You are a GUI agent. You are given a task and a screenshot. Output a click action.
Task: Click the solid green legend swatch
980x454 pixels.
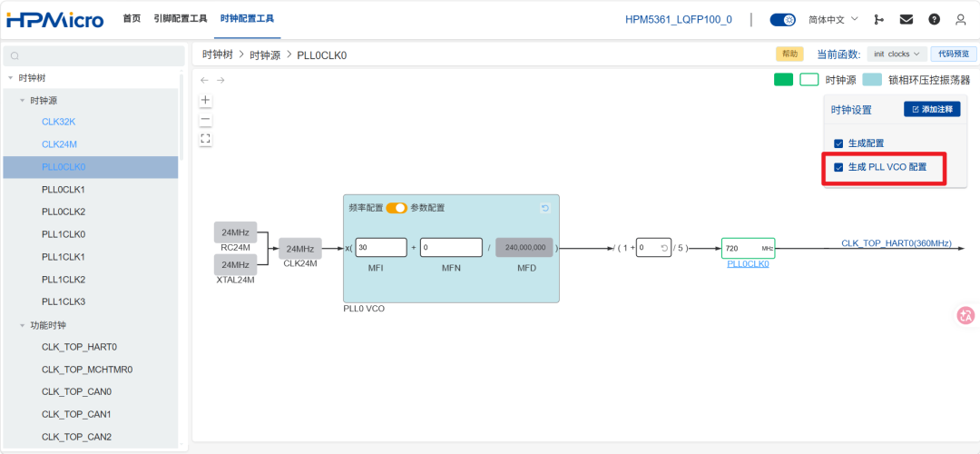point(783,79)
